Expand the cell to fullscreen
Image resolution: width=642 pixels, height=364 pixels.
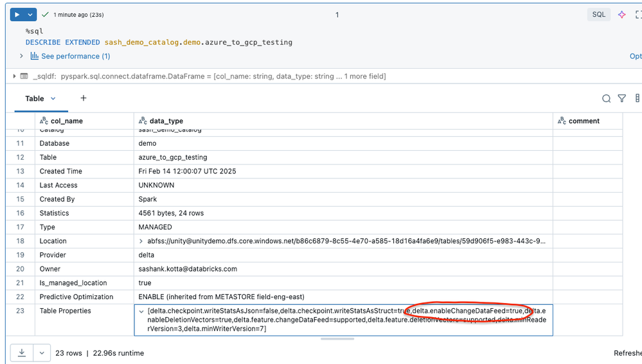638,14
